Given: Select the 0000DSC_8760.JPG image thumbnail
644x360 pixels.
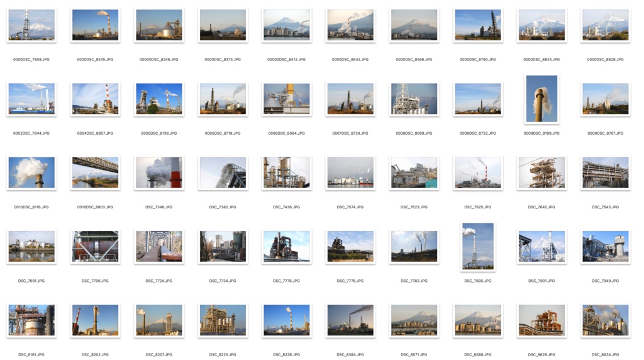Looking at the screenshot, I should click(478, 25).
